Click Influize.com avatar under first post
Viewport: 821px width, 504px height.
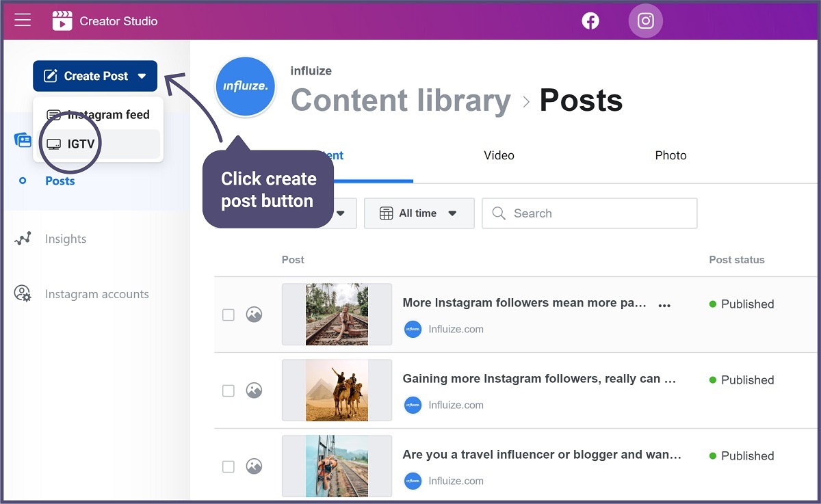[x=412, y=329]
